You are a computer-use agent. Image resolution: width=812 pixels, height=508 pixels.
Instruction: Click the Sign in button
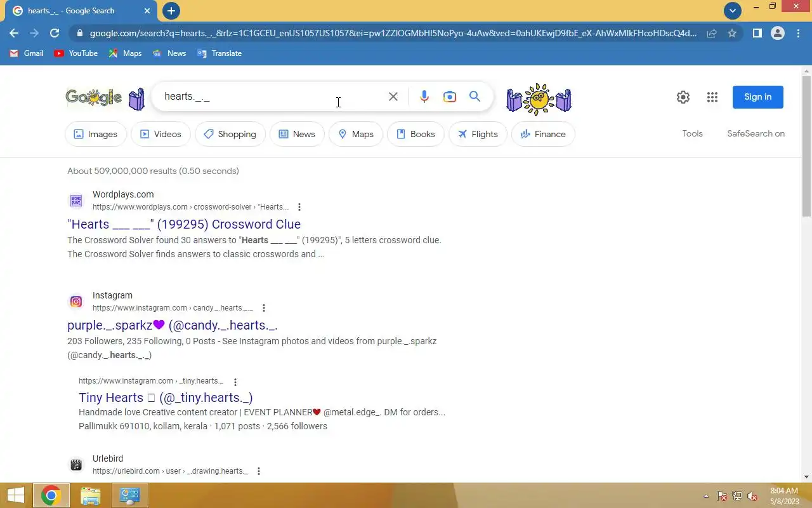pyautogui.click(x=757, y=97)
